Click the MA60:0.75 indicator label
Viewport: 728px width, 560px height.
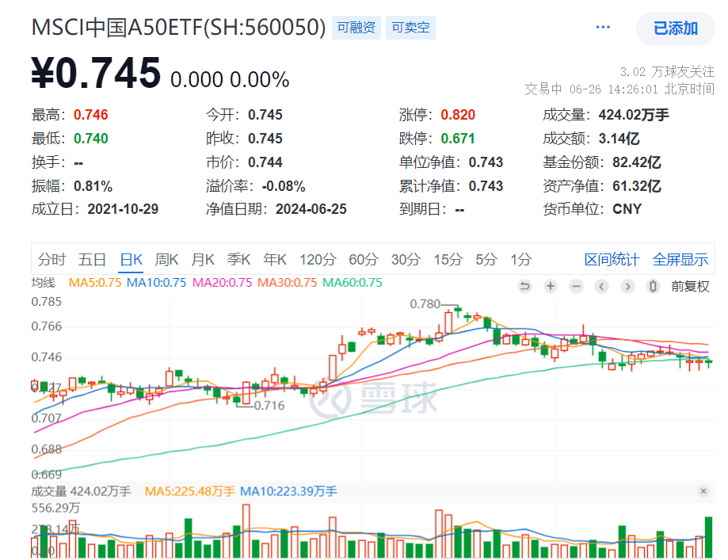click(353, 282)
